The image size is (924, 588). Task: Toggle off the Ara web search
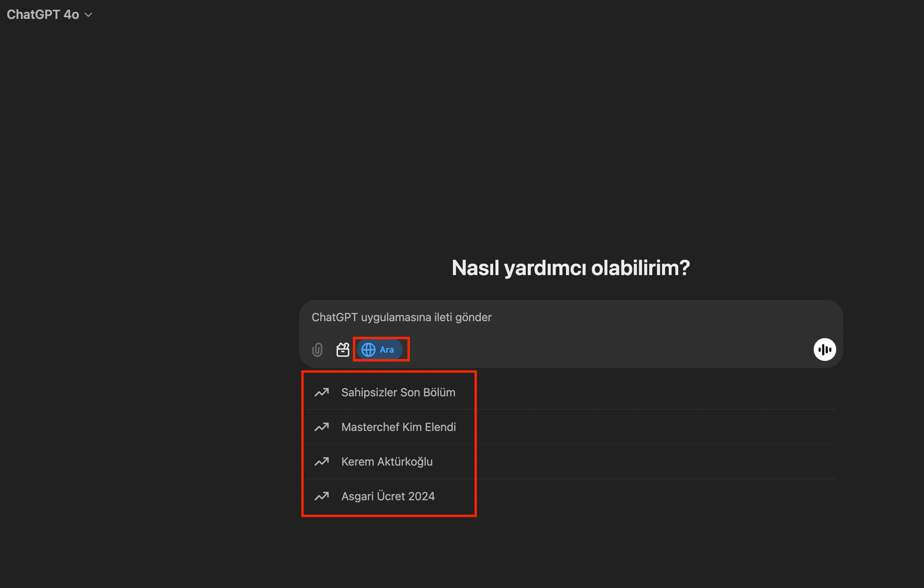[x=380, y=349]
